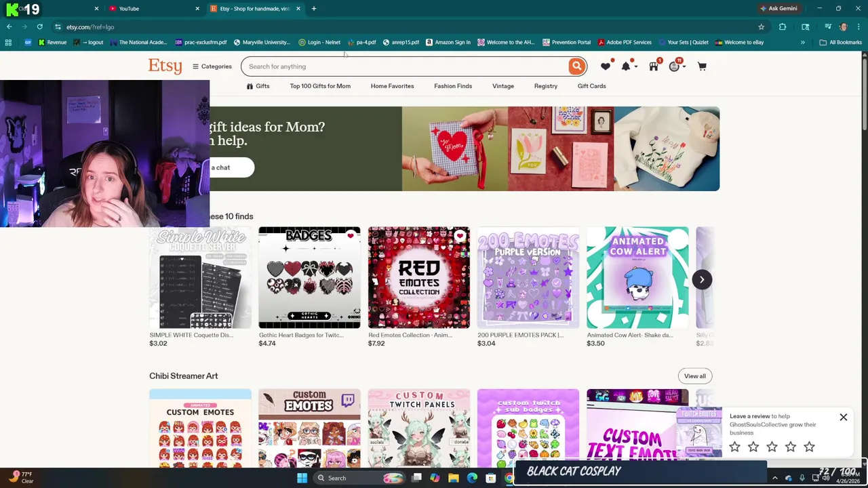Open Windows Start menu
The image size is (868, 488).
[x=302, y=478]
